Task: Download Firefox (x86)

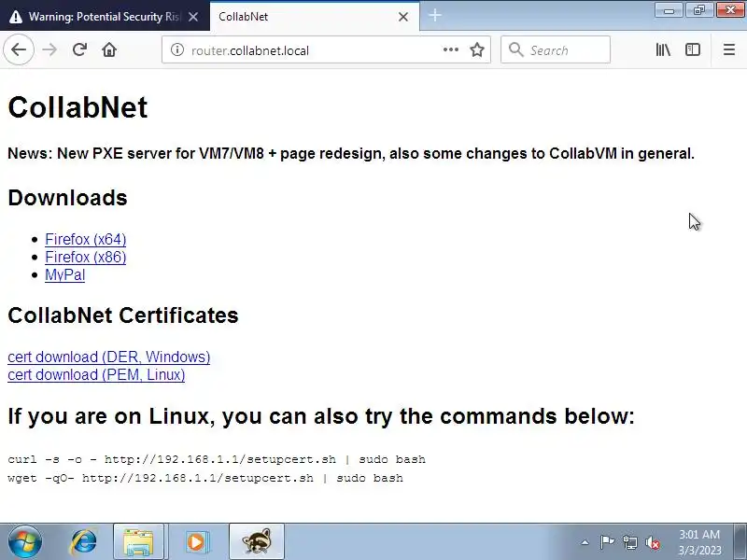Action: 86,258
